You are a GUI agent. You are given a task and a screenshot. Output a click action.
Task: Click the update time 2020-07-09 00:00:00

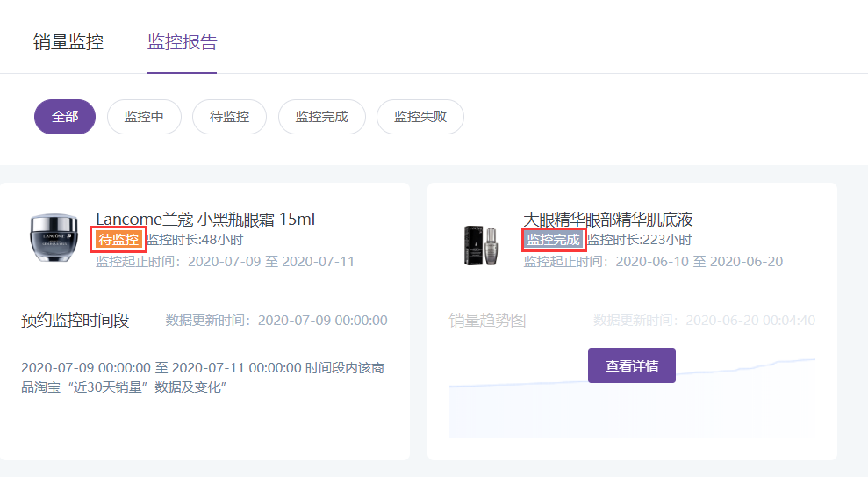click(323, 321)
